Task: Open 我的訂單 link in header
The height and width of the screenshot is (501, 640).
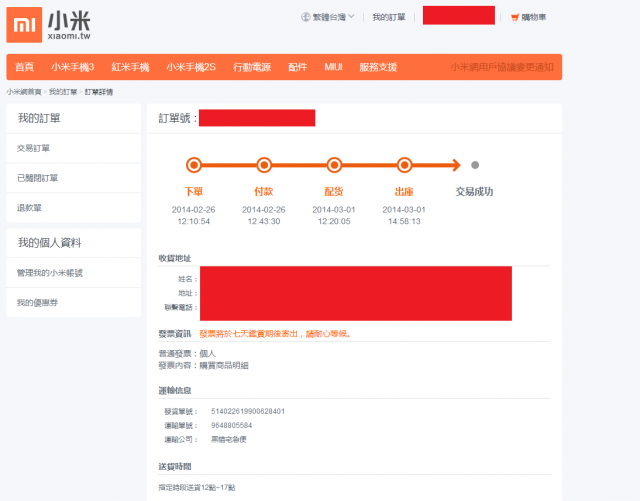Action: 389,17
